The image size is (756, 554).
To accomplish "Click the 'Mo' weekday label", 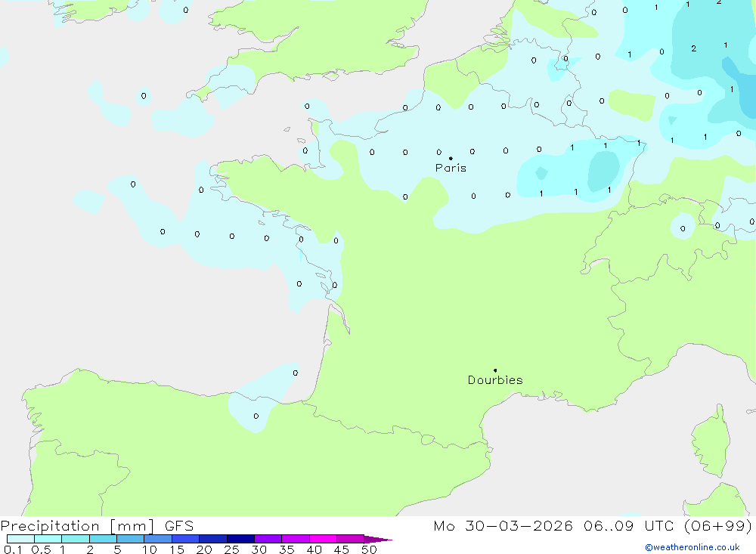I will coord(444,525).
